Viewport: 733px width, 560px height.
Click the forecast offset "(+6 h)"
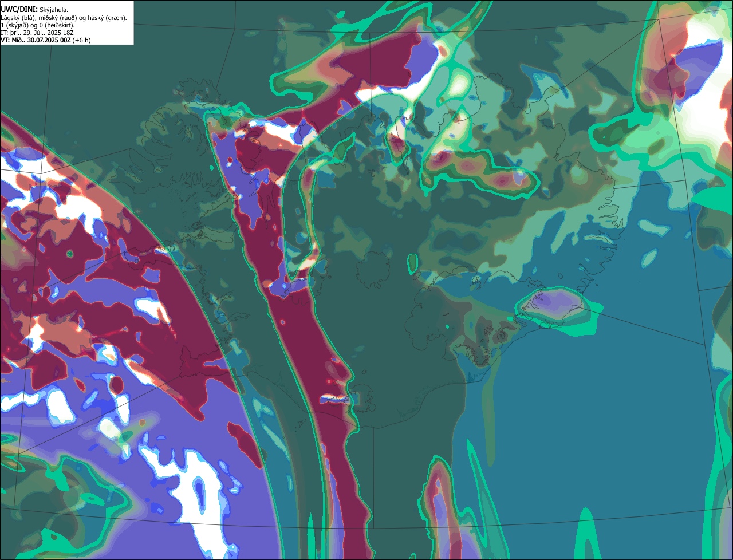(81, 40)
